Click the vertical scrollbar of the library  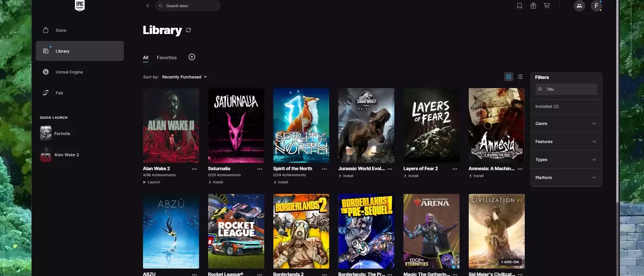pyautogui.click(x=617, y=101)
